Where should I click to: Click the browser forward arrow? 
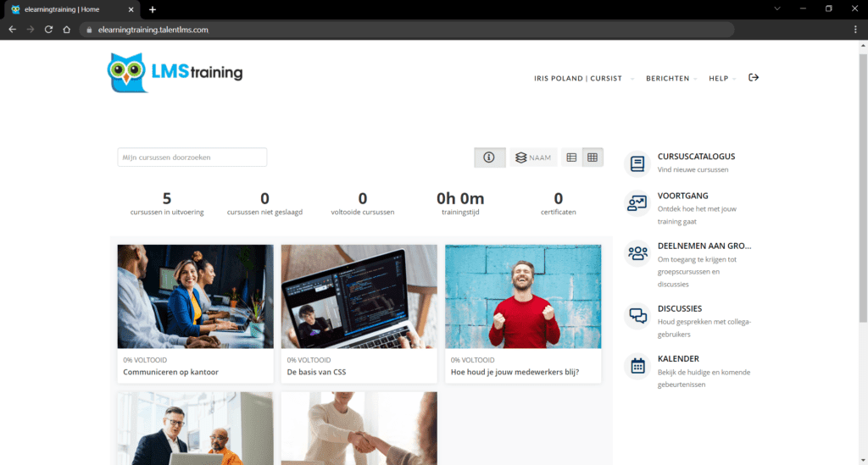coord(31,30)
